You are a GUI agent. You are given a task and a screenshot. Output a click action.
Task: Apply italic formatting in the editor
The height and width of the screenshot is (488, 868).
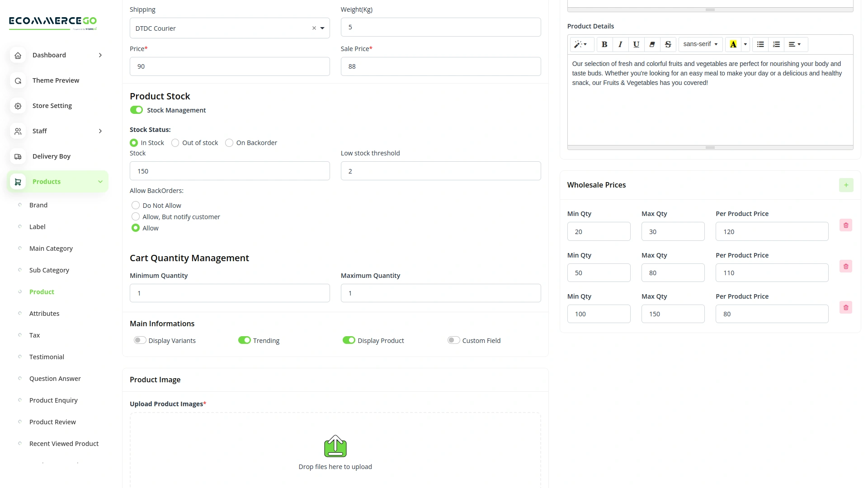[x=620, y=44]
